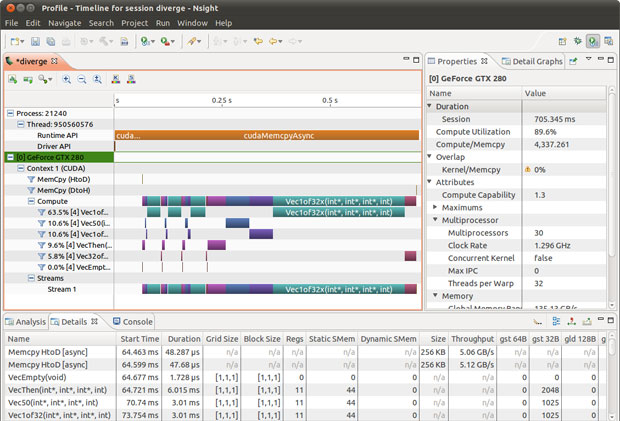Click the pin icon in Properties panel
This screenshot has width=620, height=421.
(574, 61)
